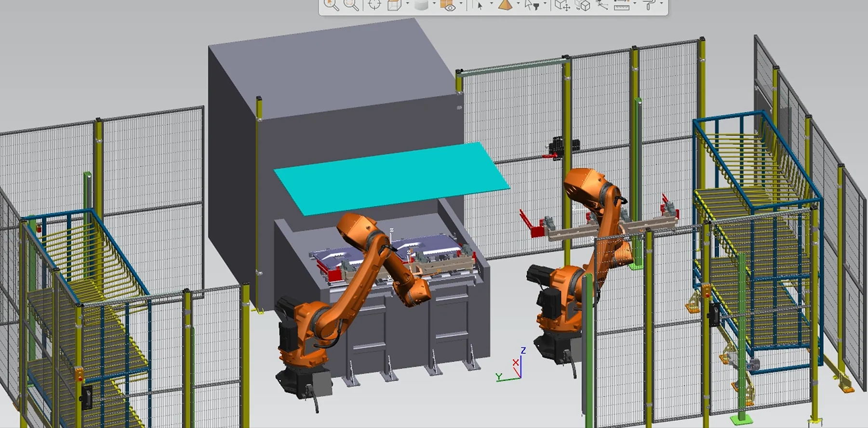Click the gray cylinder shading mode icon

tap(421, 4)
